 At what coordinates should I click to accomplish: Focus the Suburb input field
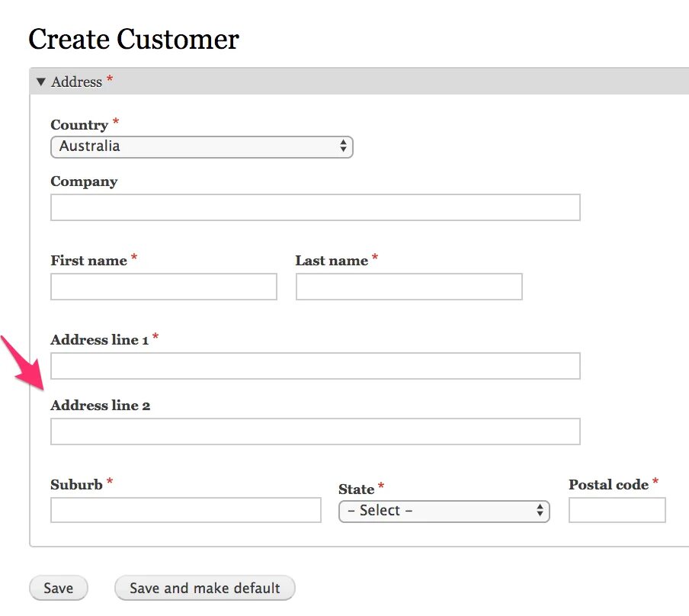click(x=185, y=510)
